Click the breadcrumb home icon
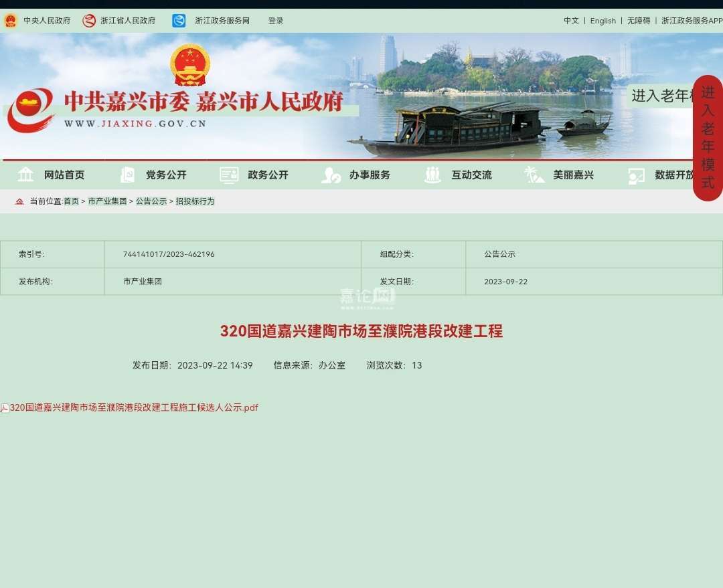723x588 pixels. pos(19,201)
